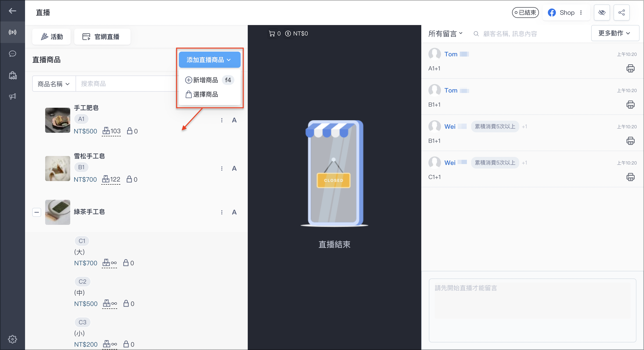Screen dimensions: 644x350
Task: Click the share icon button
Action: (621, 13)
